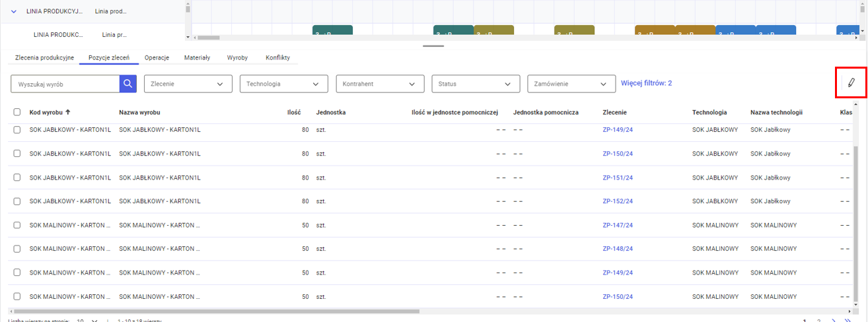Screen dimensions: 868x322
Task: Select the LINIA PRODUKCYJ... parent tree row
Action: (92, 11)
